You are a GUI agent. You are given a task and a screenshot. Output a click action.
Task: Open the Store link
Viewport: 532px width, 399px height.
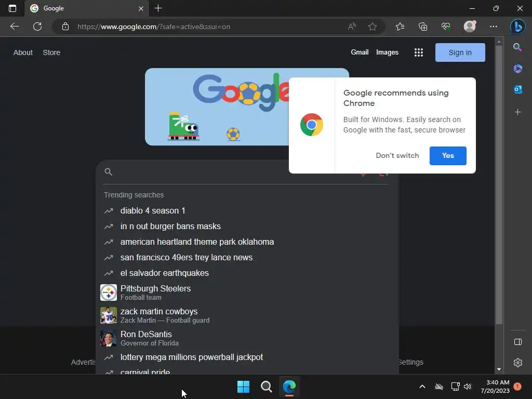[51, 52]
